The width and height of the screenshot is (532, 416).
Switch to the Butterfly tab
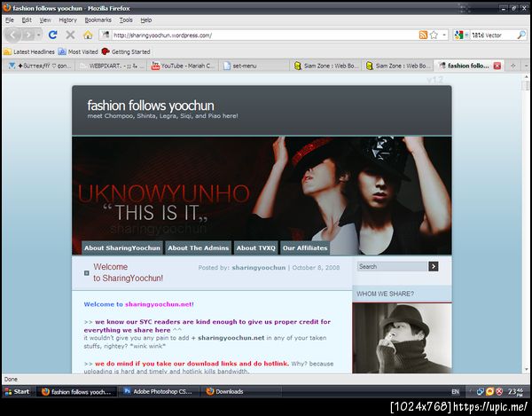(x=39, y=66)
